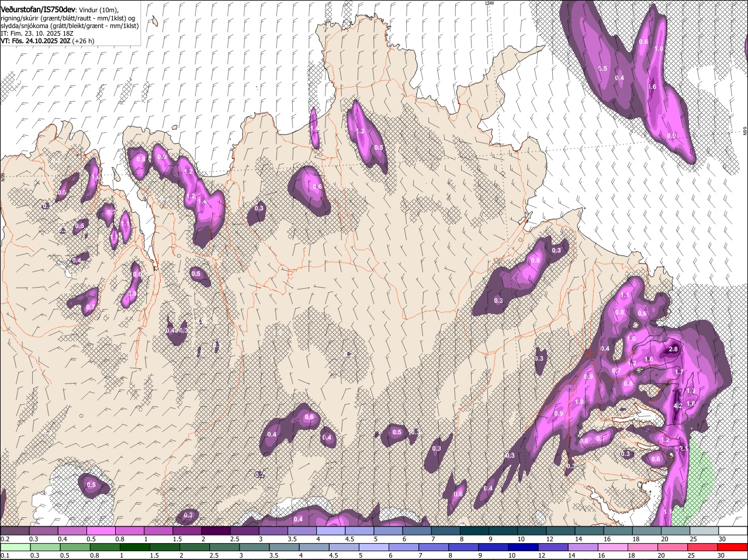Click darkest purple 2 swatch in upper legend row
The image size is (748, 560).
[x=216, y=530]
